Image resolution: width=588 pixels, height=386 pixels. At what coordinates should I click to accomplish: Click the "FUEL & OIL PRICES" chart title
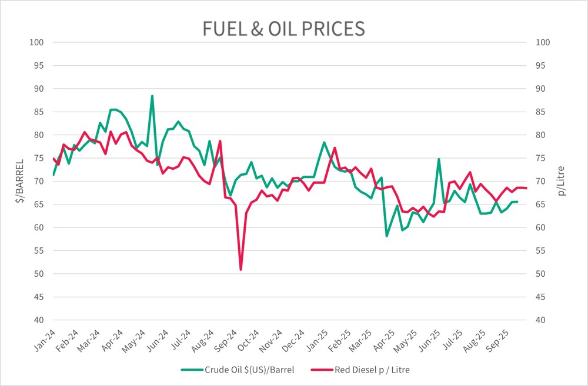[x=284, y=29]
